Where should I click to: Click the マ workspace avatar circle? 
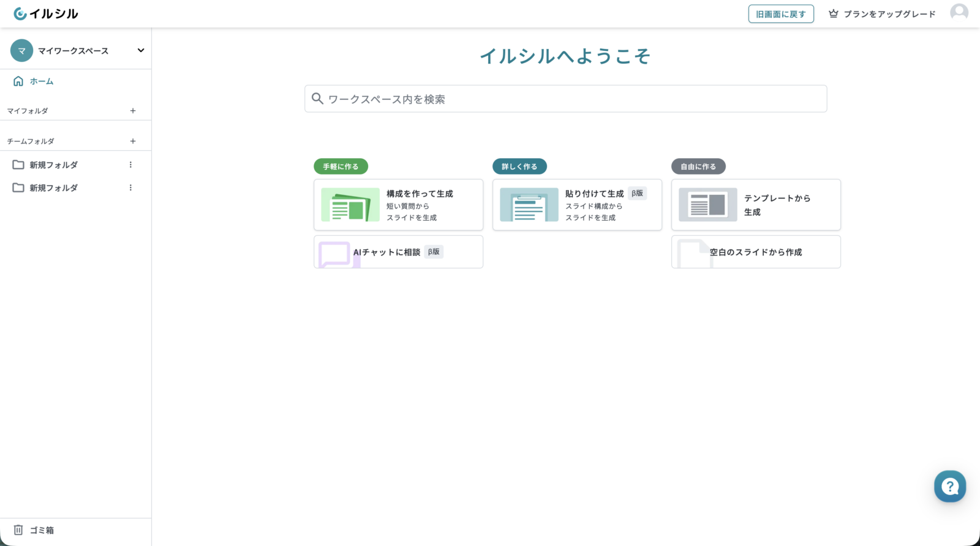(21, 51)
